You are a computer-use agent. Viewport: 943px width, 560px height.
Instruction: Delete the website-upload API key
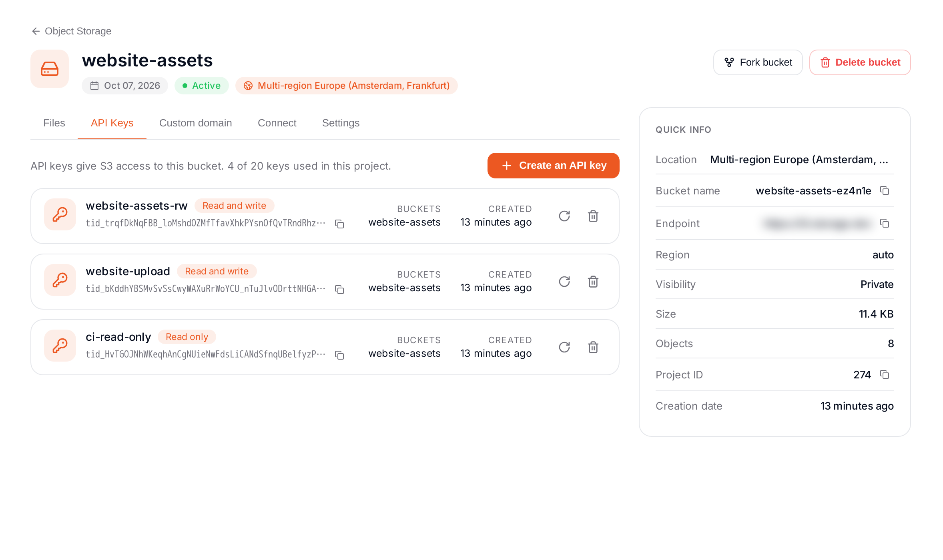point(593,282)
